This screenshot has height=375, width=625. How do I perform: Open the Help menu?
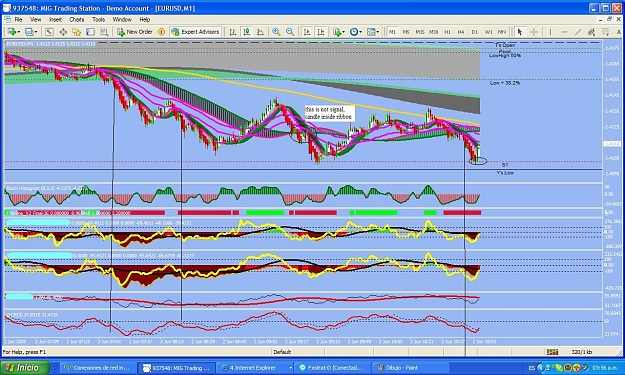[144, 20]
